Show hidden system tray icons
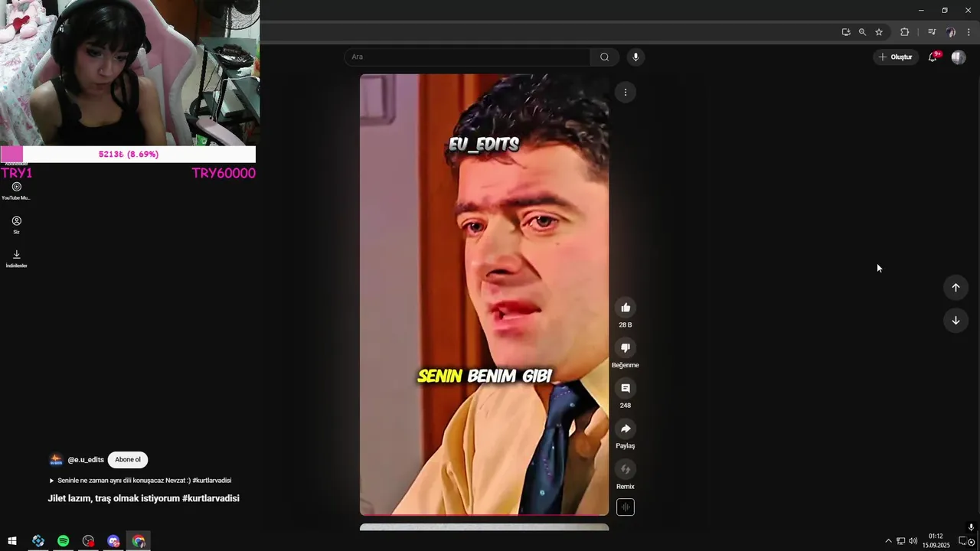The image size is (980, 551). [888, 541]
